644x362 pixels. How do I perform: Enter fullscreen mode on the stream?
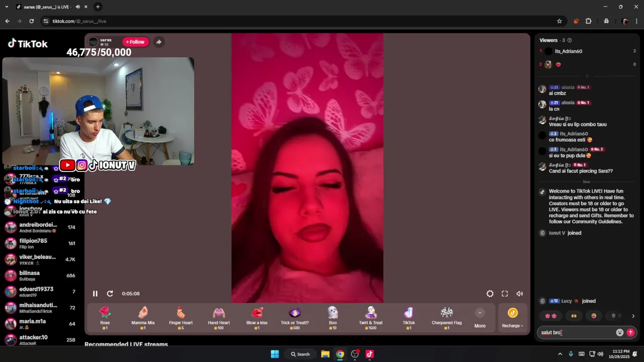pyautogui.click(x=505, y=294)
